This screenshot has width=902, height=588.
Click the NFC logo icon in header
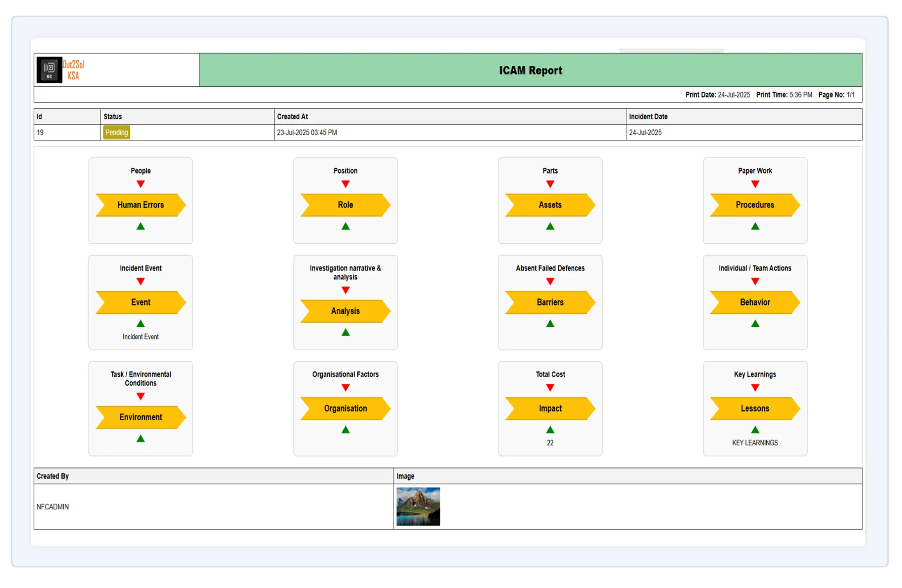(x=49, y=69)
